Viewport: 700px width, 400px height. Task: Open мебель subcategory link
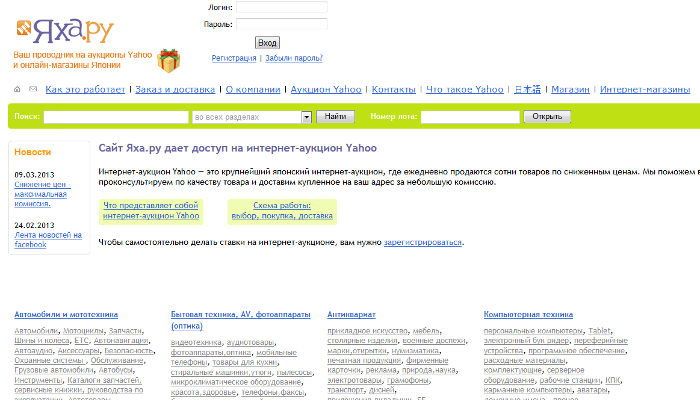point(426,331)
